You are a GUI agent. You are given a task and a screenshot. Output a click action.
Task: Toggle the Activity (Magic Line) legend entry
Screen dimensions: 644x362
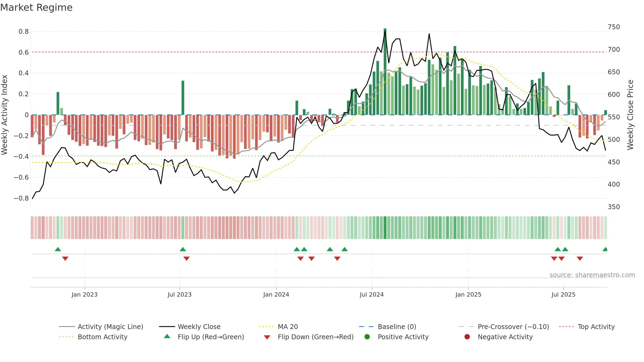pos(101,327)
